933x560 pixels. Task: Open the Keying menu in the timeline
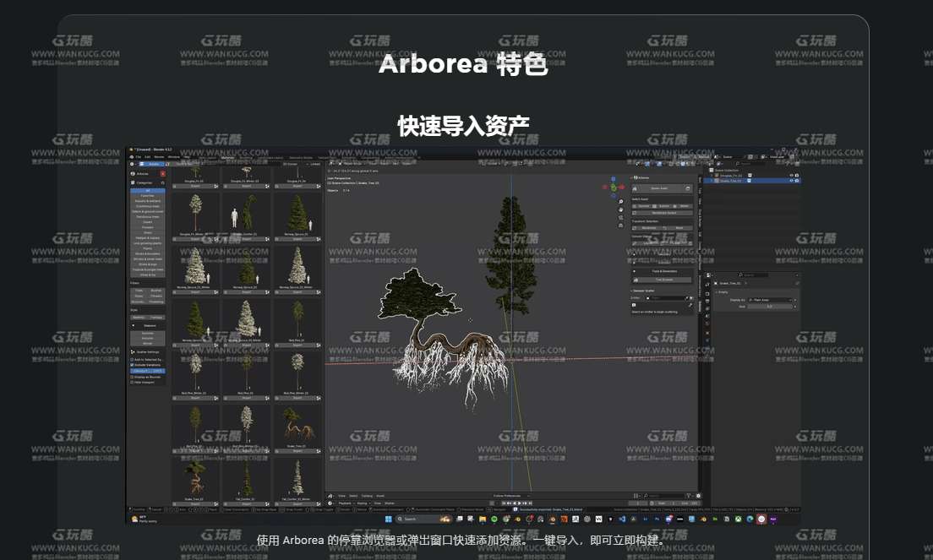(362, 503)
